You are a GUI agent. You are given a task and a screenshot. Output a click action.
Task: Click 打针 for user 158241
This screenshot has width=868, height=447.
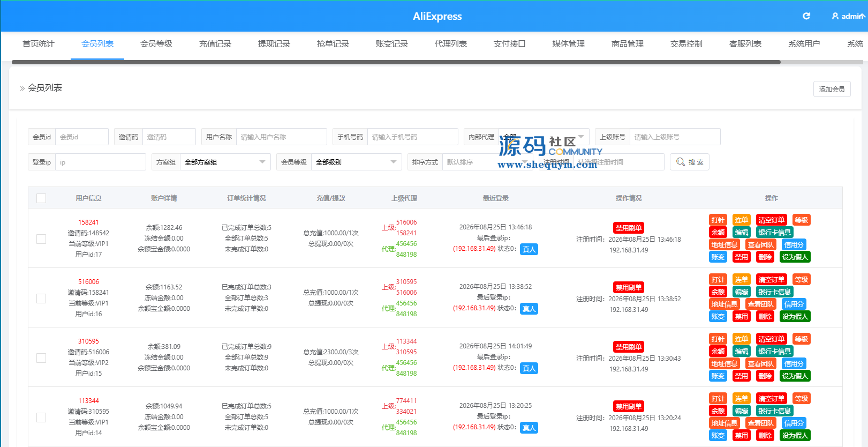(718, 220)
